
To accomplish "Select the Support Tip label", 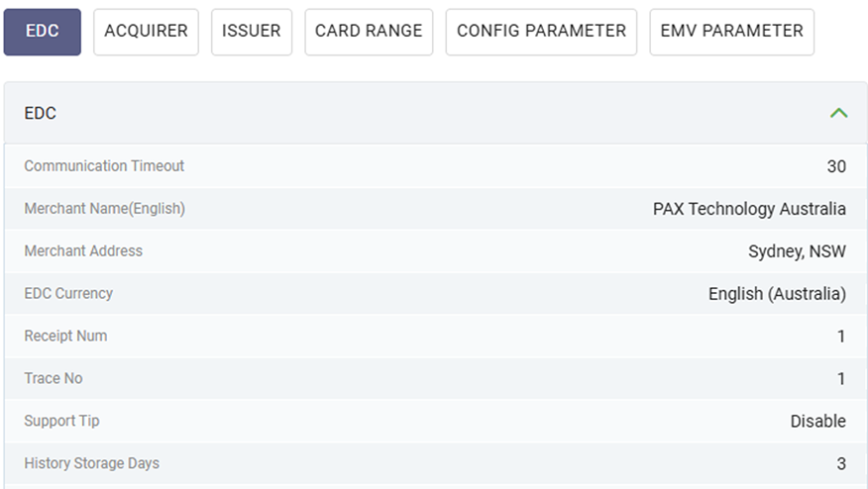I will 61,422.
